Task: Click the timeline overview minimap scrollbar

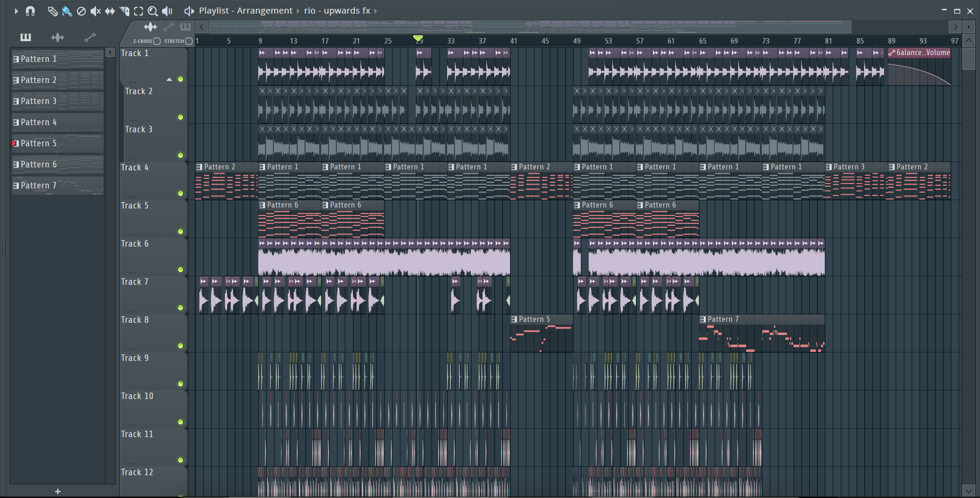Action: [530, 27]
